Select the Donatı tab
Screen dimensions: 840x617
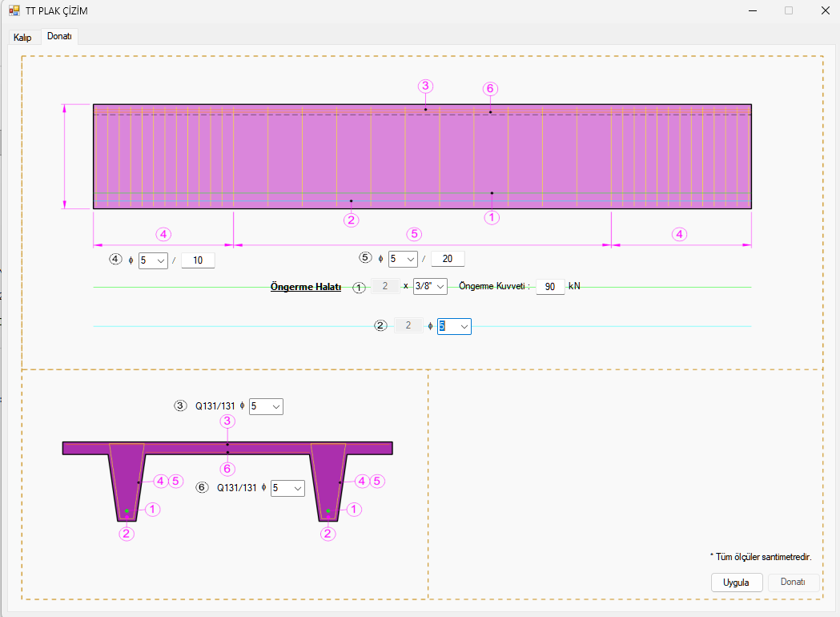click(59, 37)
